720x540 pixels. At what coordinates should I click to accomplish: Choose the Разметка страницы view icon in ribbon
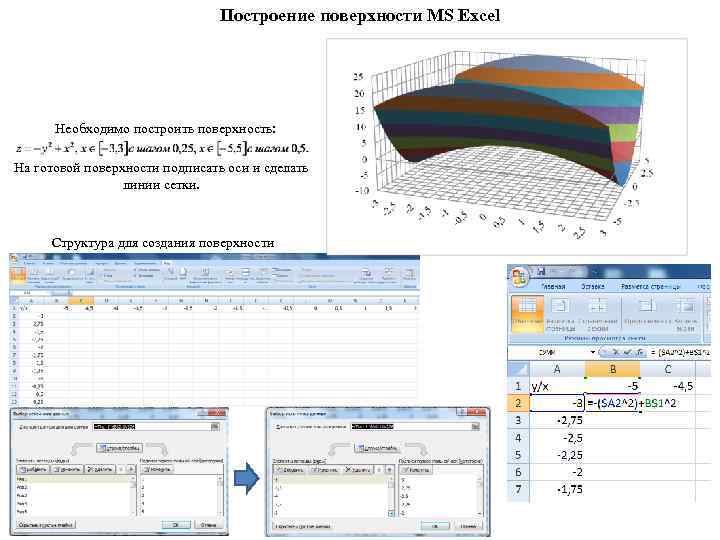pos(560,313)
